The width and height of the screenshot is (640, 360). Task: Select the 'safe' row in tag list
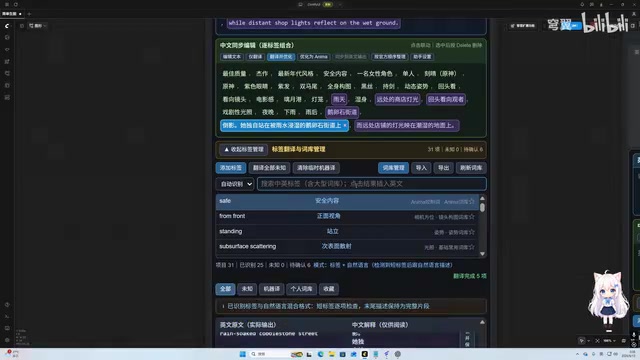pos(347,201)
